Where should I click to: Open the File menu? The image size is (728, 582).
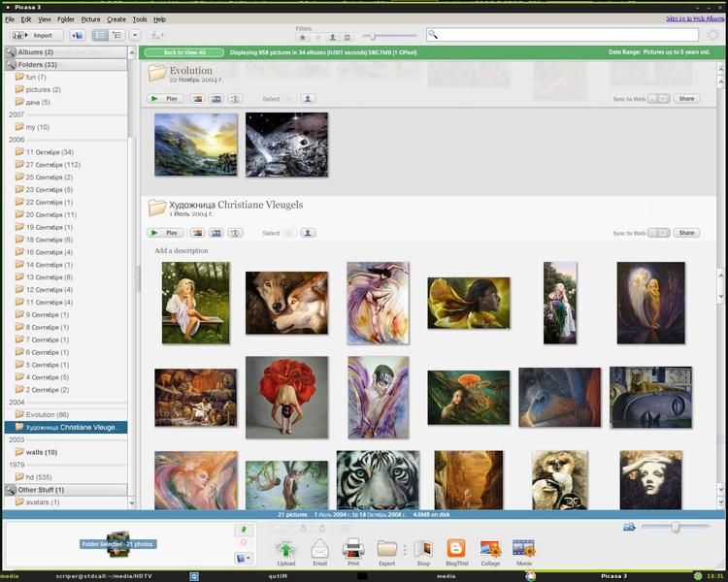pyautogui.click(x=10, y=19)
